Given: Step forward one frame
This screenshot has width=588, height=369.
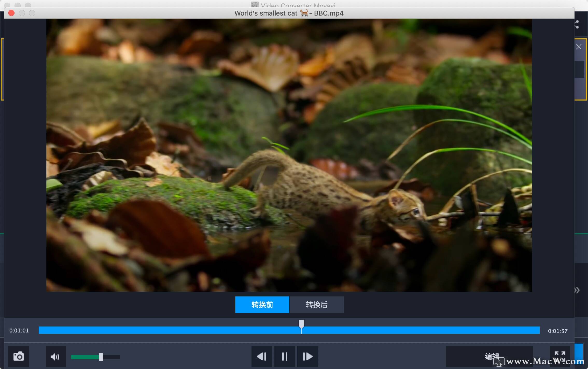Looking at the screenshot, I should pyautogui.click(x=307, y=357).
